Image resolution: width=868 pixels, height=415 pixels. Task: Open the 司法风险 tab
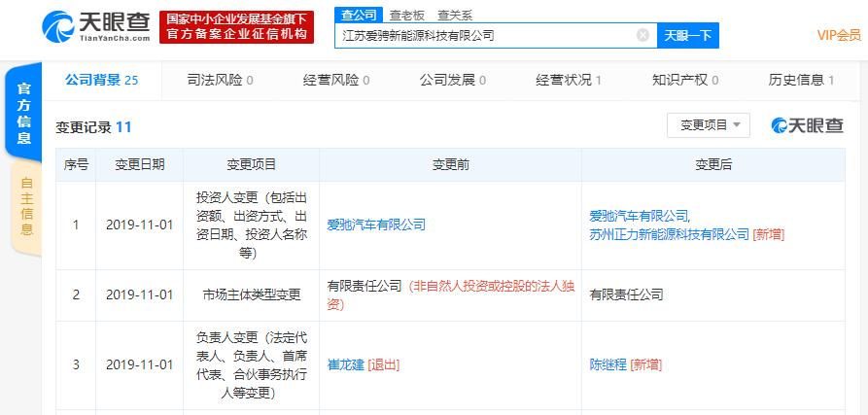click(x=220, y=81)
